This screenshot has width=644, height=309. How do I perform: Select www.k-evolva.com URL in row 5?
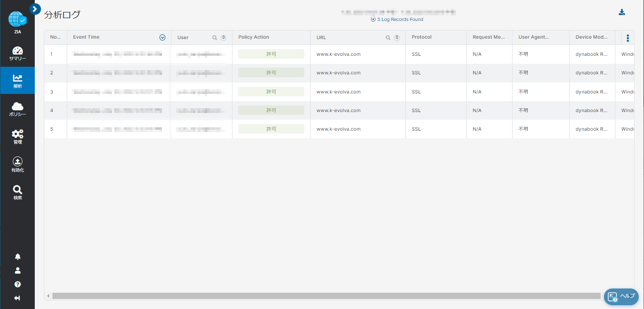coord(338,129)
